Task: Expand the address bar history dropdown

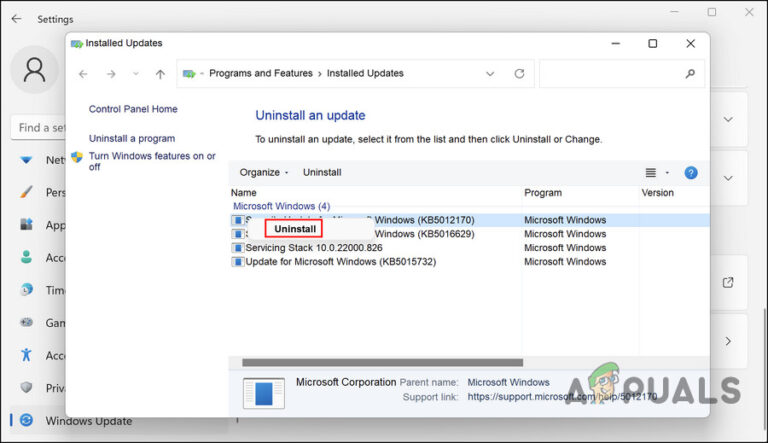Action: pyautogui.click(x=490, y=74)
